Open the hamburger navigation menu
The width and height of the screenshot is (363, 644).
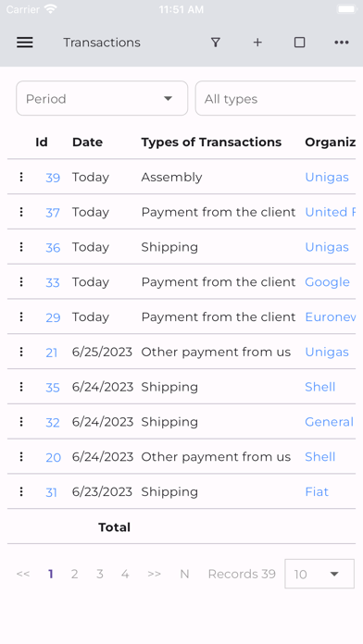tap(25, 43)
